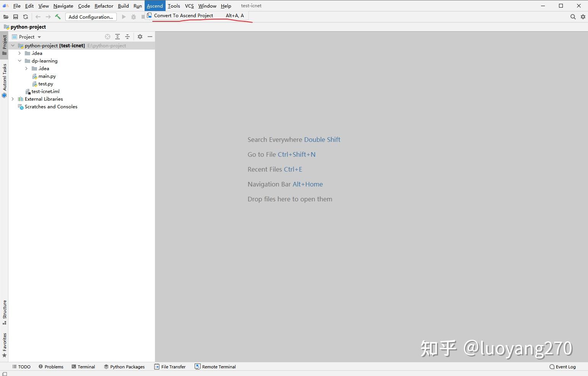Open the IDE settings gear icon
The image size is (588, 376).
[x=583, y=16]
